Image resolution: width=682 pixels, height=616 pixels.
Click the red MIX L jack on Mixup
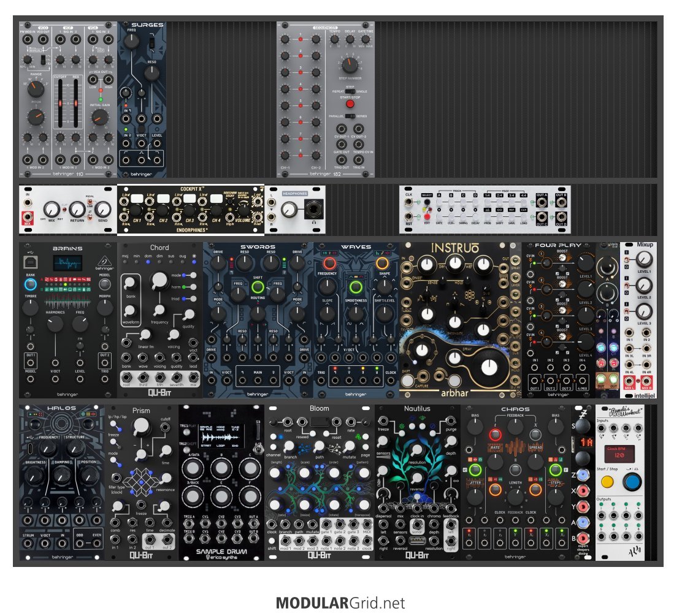pos(629,381)
